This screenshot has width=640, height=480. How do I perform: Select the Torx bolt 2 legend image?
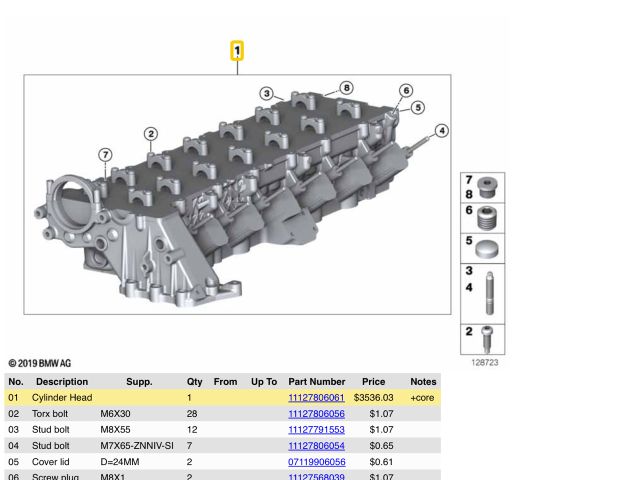click(x=487, y=337)
